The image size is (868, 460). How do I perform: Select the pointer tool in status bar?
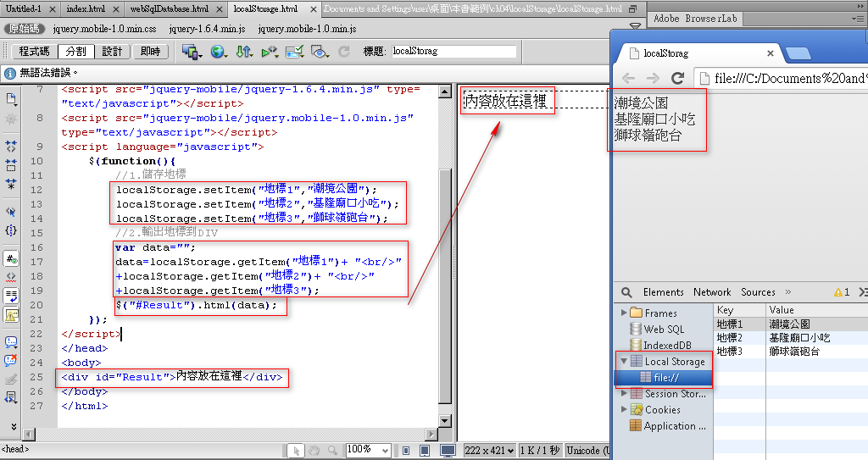296,451
